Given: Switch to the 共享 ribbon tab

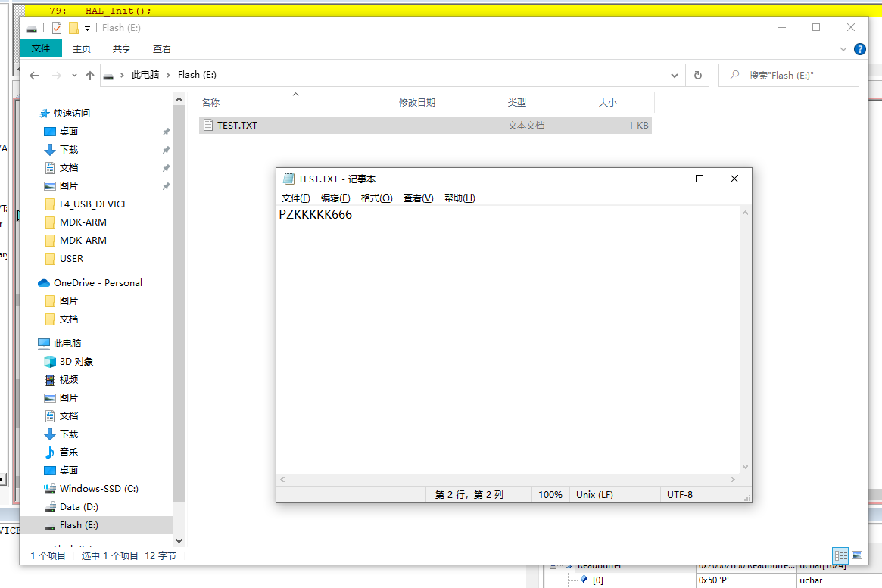Looking at the screenshot, I should [x=121, y=49].
